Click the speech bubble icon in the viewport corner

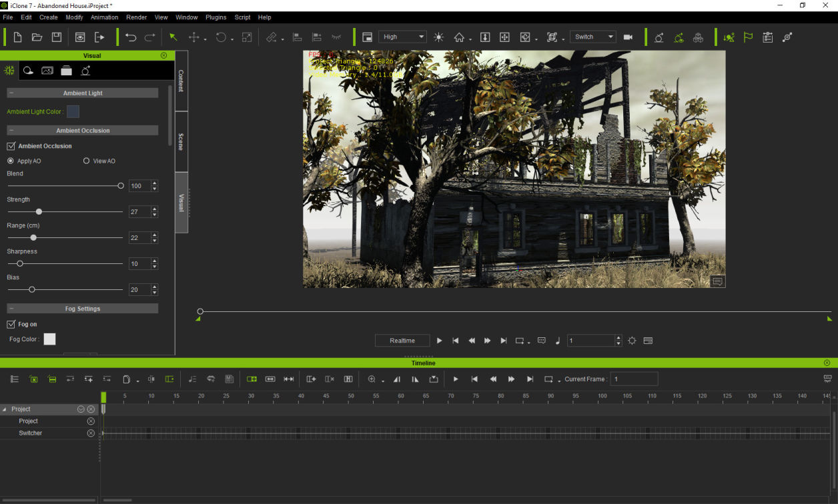click(717, 281)
